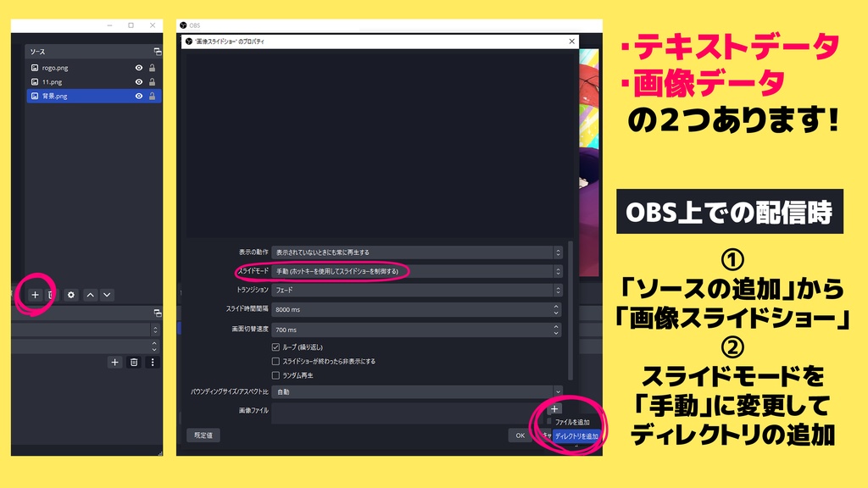Open the スライドモード dropdown
Viewport: 868px width, 488px height.
click(x=417, y=271)
